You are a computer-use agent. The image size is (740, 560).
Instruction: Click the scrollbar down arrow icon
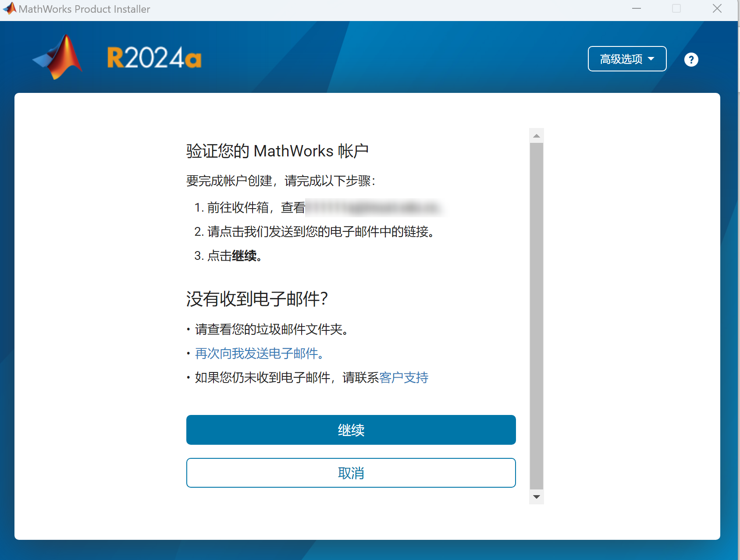tap(536, 497)
